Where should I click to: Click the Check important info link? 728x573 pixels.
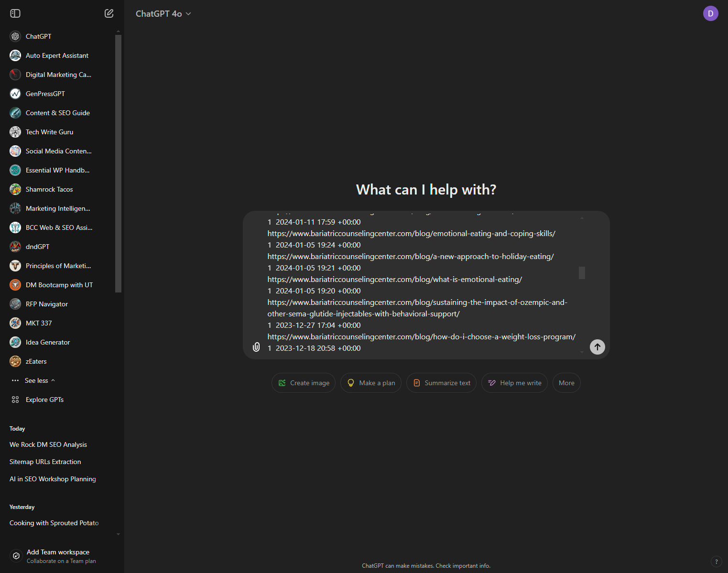point(463,566)
